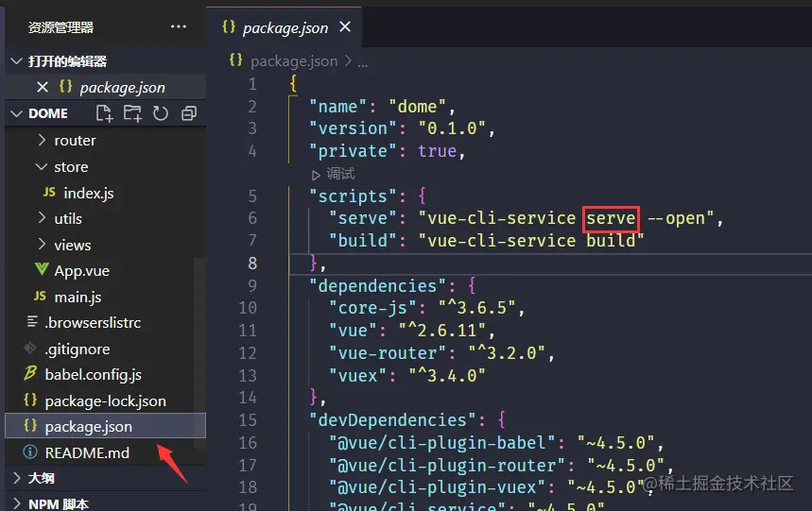812x511 pixels.
Task: Click the JS icon next to index.js
Action: [49, 193]
